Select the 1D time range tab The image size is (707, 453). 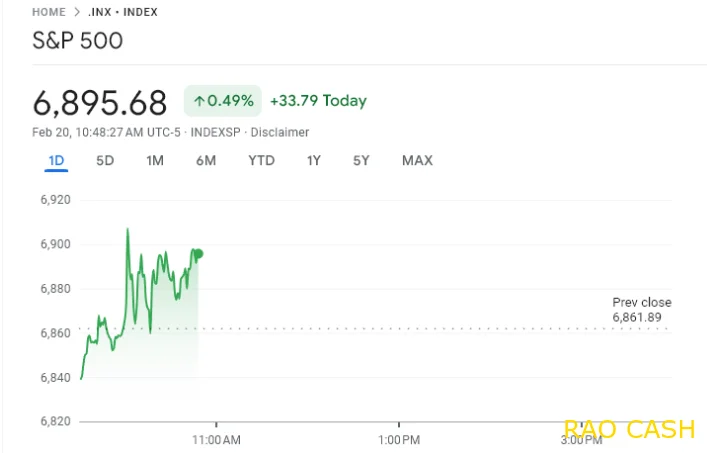click(56, 160)
